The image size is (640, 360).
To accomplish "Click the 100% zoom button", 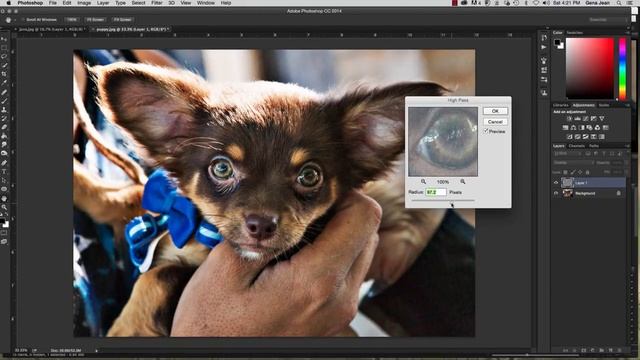I will pos(71,20).
